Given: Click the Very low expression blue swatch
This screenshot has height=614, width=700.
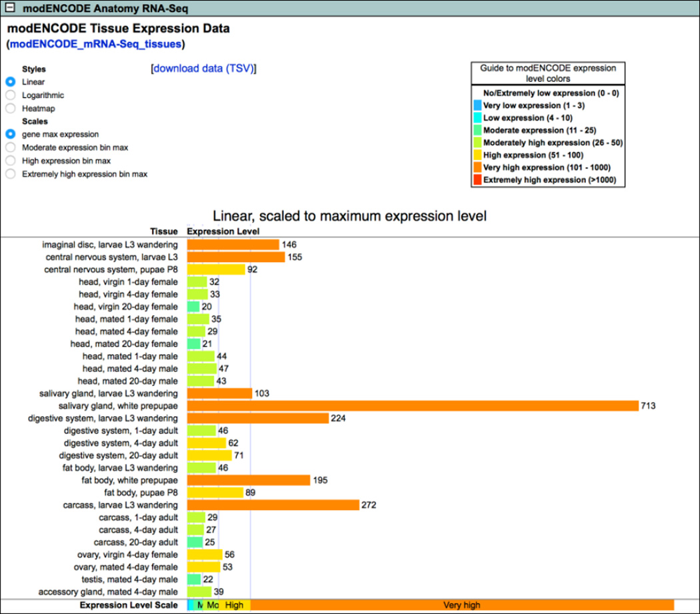Looking at the screenshot, I should click(476, 105).
